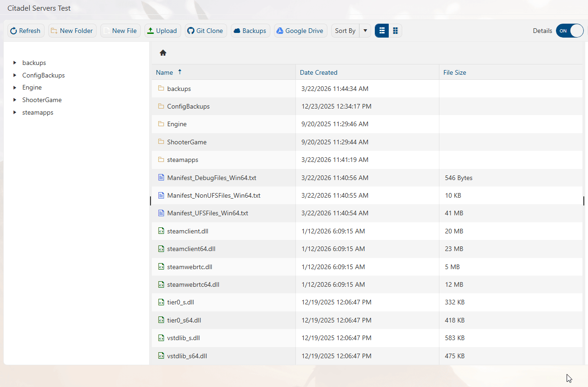The width and height of the screenshot is (588, 387).
Task: Connect to Google Drive
Action: [300, 31]
